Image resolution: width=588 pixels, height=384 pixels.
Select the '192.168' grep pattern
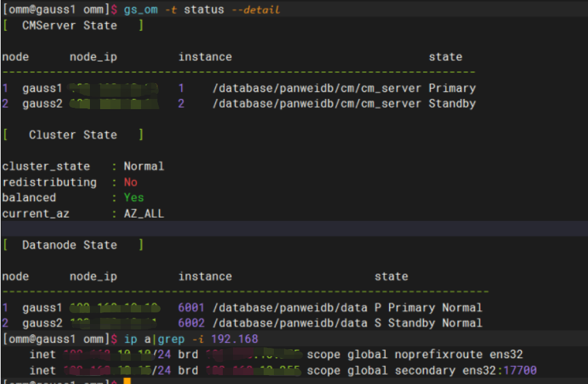pos(234,339)
